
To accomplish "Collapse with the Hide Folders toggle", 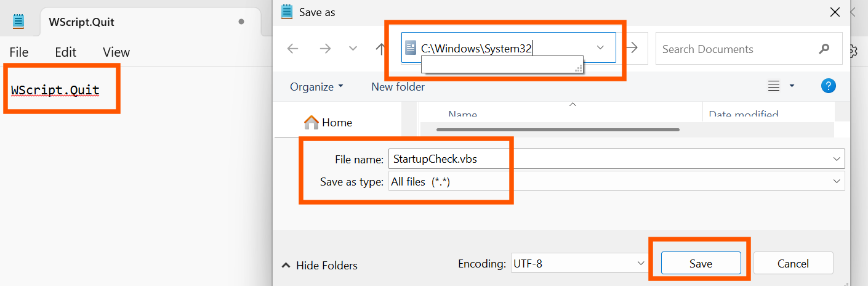I will [x=319, y=266].
